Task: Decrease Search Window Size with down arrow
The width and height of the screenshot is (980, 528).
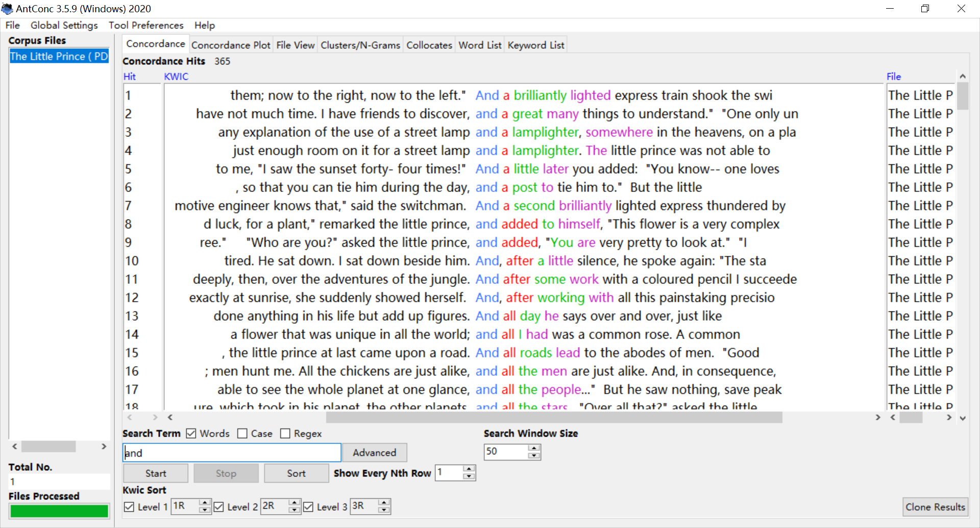Action: pyautogui.click(x=534, y=455)
